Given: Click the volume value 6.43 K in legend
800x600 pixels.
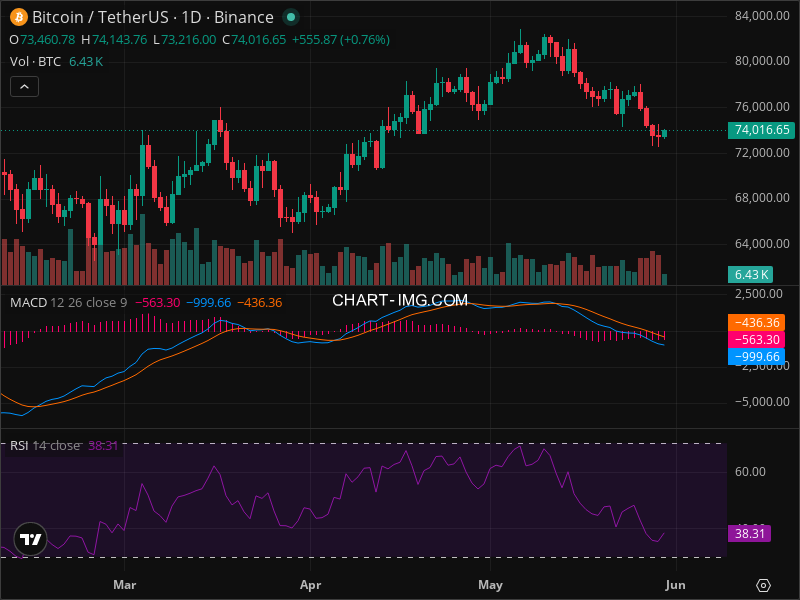Looking at the screenshot, I should pyautogui.click(x=86, y=62).
